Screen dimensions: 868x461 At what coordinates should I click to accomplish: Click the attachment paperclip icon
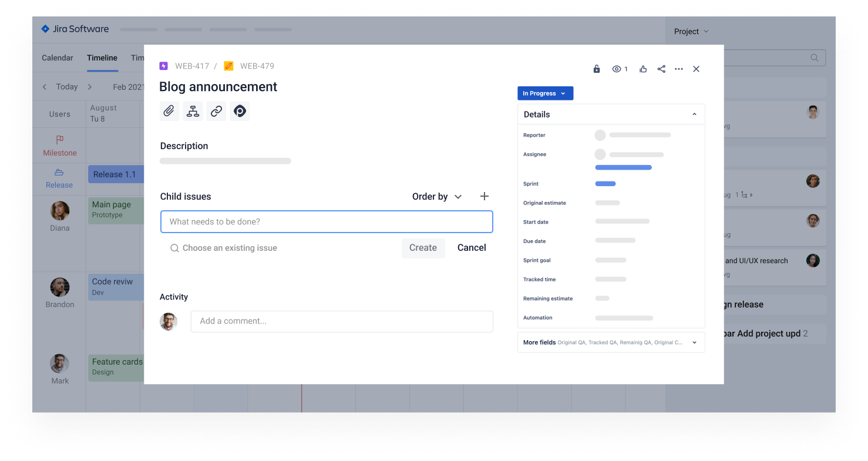[x=169, y=111]
